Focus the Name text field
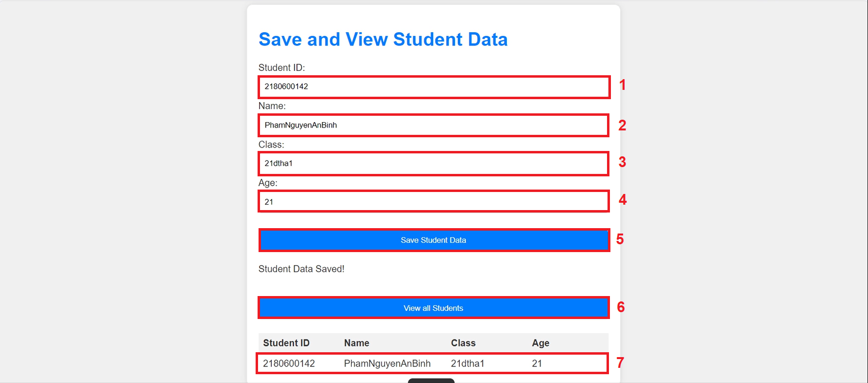The width and height of the screenshot is (868, 383). click(x=434, y=125)
